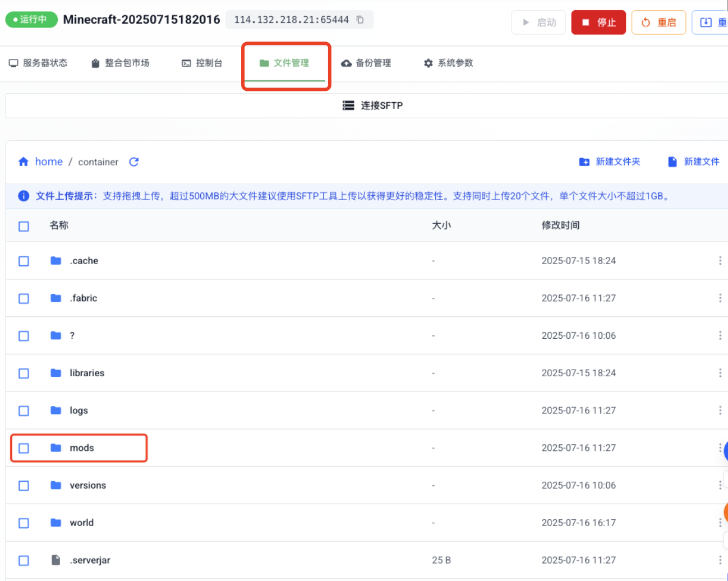Open the .cache folder icon

pyautogui.click(x=56, y=261)
